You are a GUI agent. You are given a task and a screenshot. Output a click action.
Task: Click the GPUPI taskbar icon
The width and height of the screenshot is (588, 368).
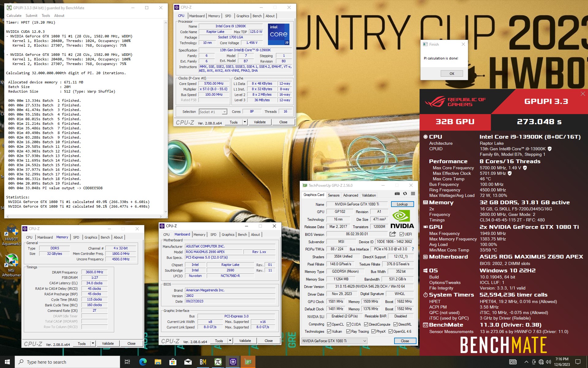click(x=218, y=362)
